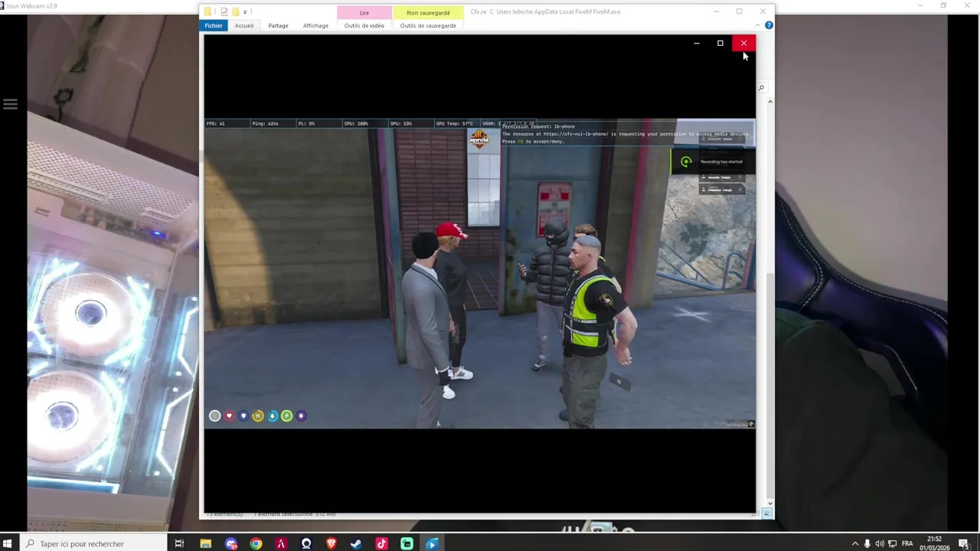Screen dimensions: 980x551
Task: Click the scroll up arrow in File Explorer
Action: [770, 101]
